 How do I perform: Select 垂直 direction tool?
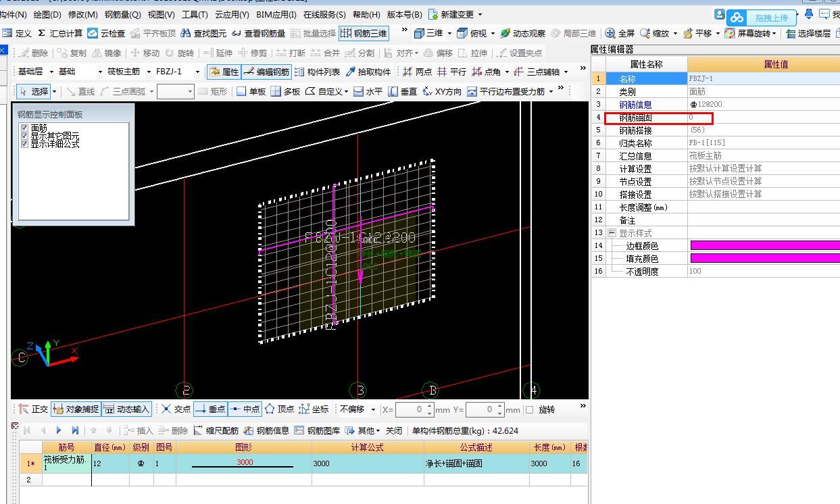(403, 91)
